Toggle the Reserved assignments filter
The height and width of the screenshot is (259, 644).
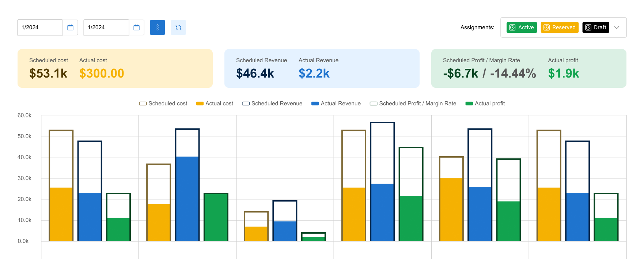pos(560,27)
